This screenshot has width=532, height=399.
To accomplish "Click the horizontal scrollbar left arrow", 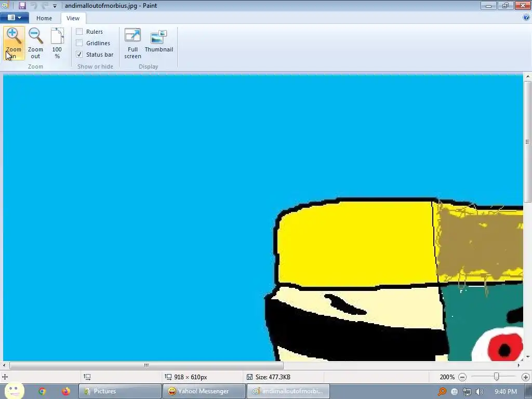I will (4, 365).
